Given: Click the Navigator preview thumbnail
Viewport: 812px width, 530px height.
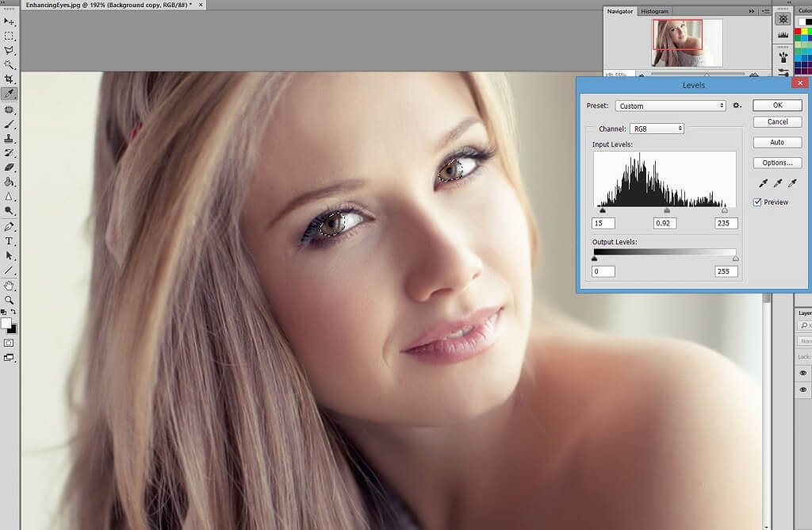Looking at the screenshot, I should [x=688, y=43].
